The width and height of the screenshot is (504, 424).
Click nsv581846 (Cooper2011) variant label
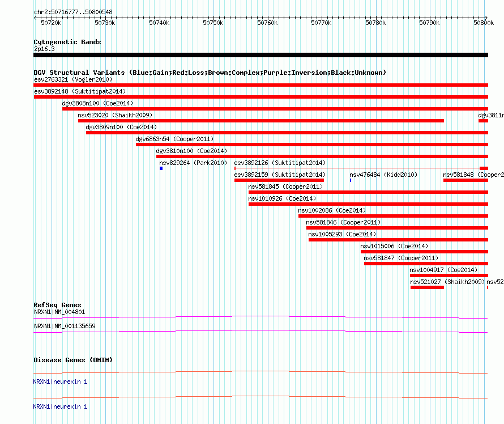tap(343, 222)
